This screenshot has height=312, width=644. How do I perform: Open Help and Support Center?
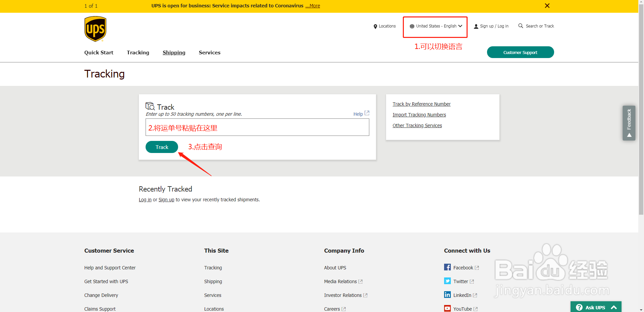tap(110, 268)
